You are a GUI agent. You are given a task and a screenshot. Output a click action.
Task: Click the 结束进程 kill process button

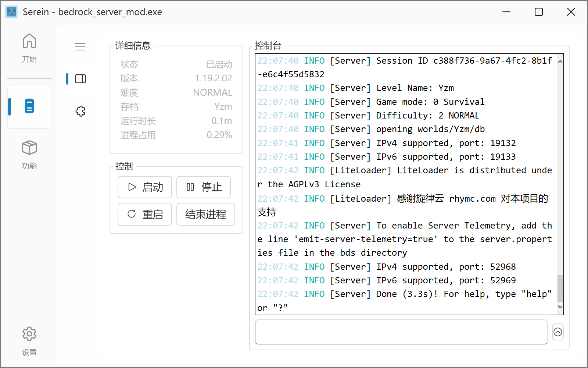pyautogui.click(x=206, y=214)
